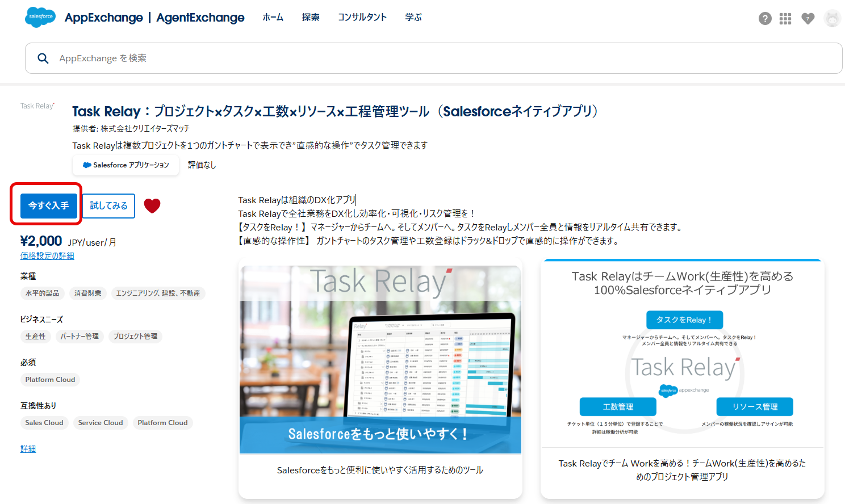Open the app launcher grid icon
Screen dimensions: 845x504
click(x=785, y=19)
